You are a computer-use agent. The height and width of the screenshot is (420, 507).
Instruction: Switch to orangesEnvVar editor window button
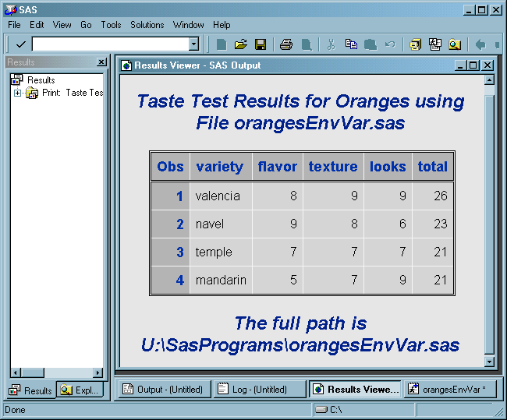[450, 390]
